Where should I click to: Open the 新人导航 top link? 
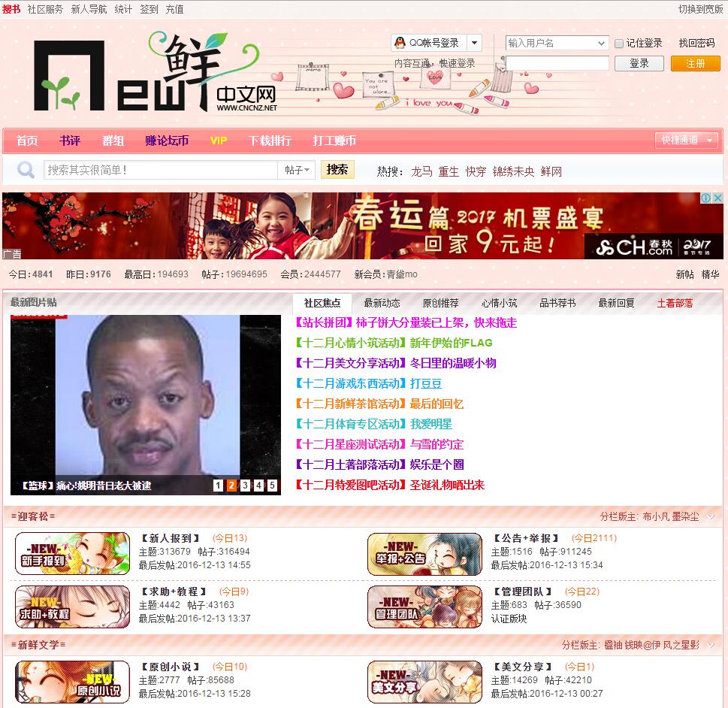(x=89, y=9)
